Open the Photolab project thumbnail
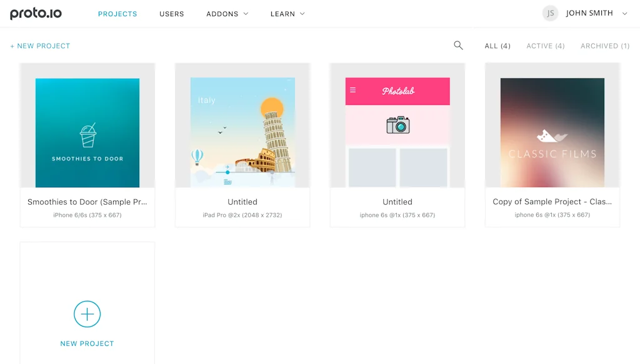Viewport: 640px width, 364px height. click(x=397, y=131)
